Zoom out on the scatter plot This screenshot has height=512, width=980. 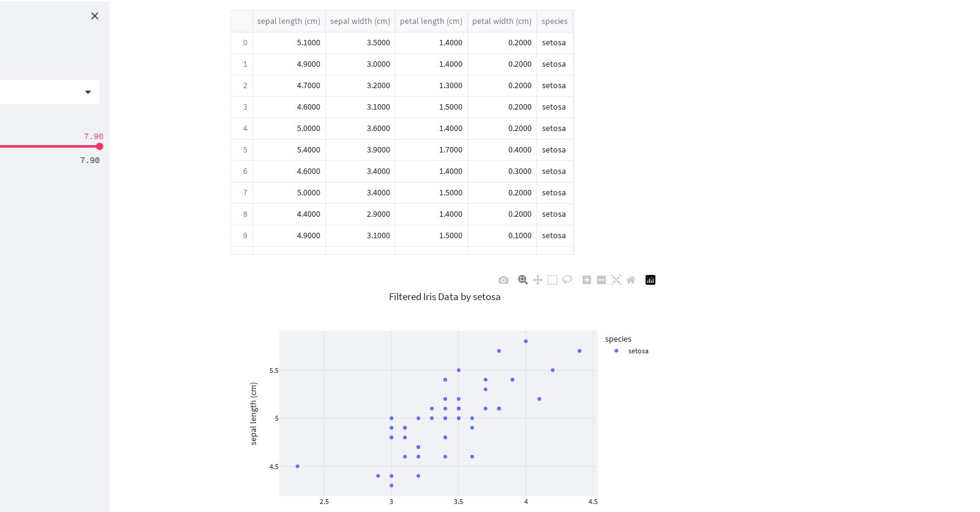[x=601, y=280]
